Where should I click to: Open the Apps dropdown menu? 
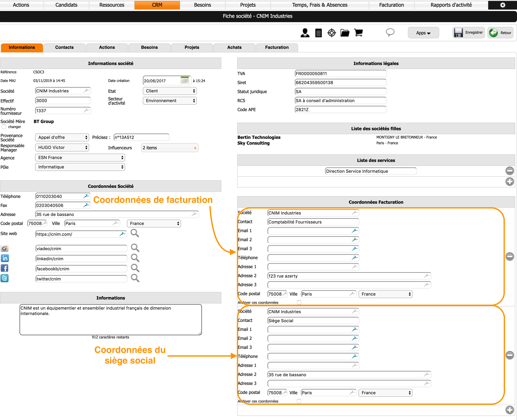(423, 33)
